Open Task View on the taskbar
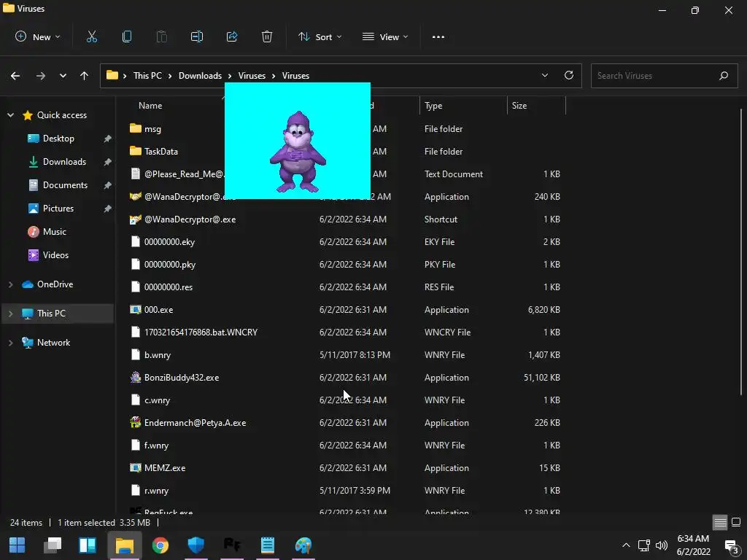Viewport: 747px width, 560px height. coord(53,545)
